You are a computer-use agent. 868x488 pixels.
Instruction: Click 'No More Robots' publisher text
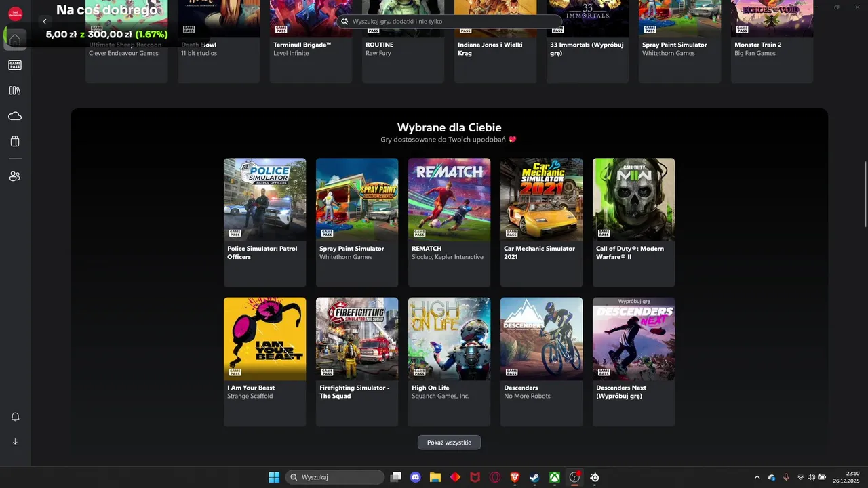pyautogui.click(x=527, y=396)
